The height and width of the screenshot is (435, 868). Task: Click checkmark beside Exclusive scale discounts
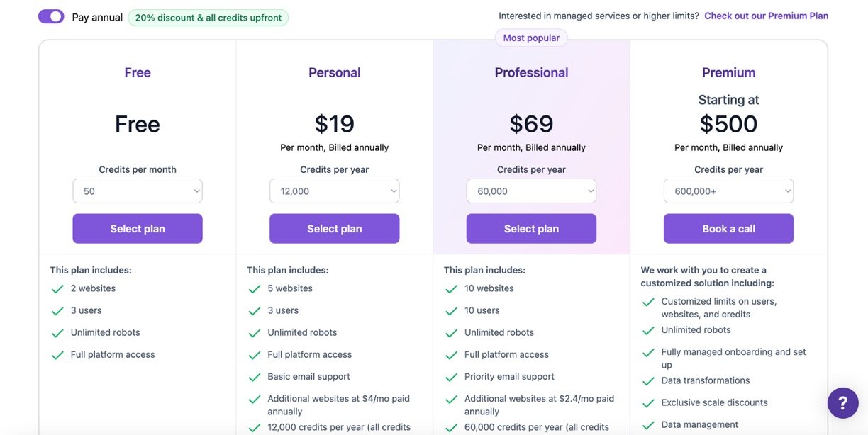coord(648,403)
